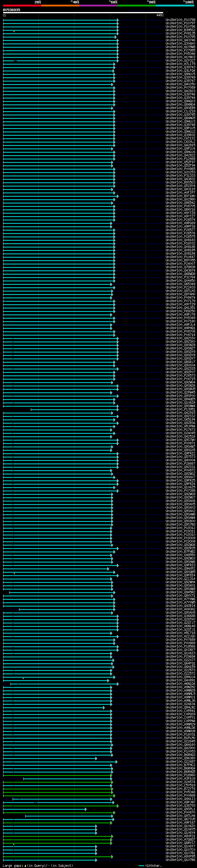Screen dimensions: 197x868
Task: Open hit UniRef100_P10796
Action: coord(180,26)
